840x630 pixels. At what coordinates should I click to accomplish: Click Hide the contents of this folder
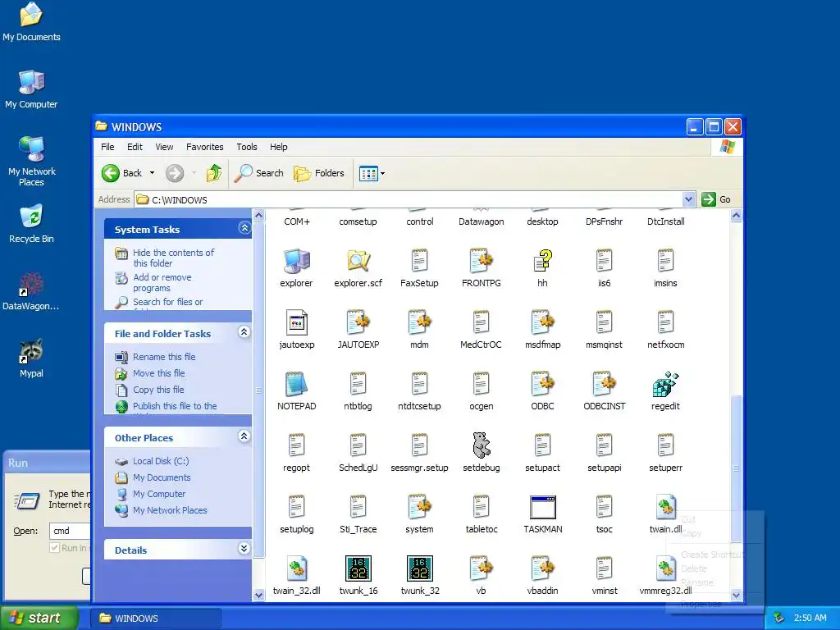(x=173, y=258)
